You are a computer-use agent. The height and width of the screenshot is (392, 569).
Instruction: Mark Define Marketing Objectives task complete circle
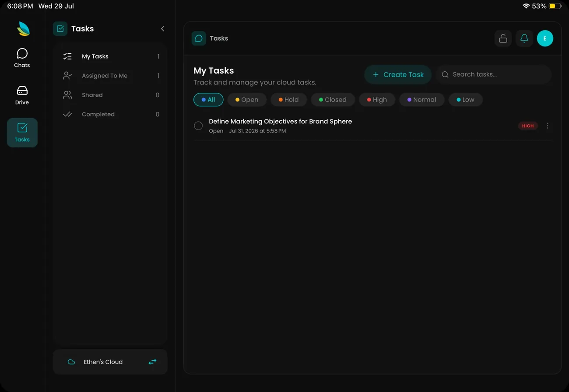[x=198, y=126]
